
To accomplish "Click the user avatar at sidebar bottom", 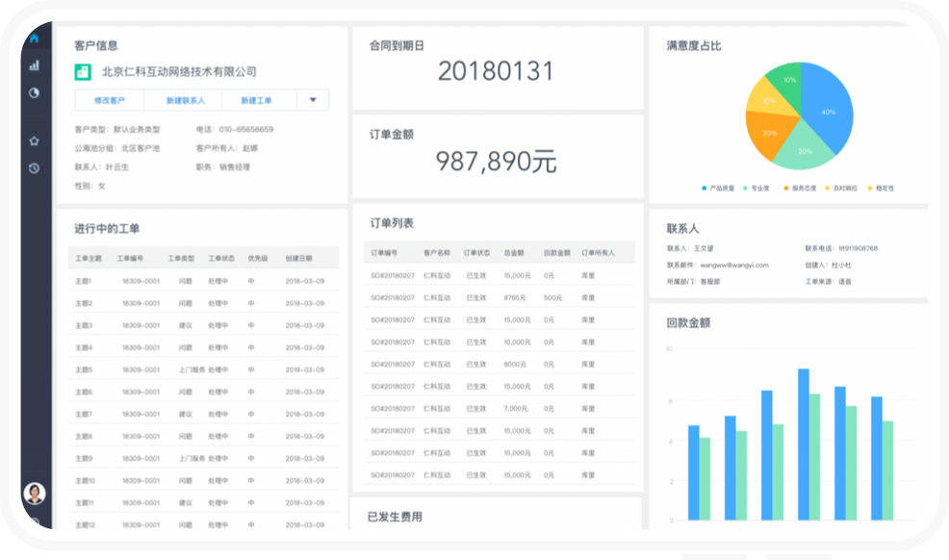I will [35, 493].
